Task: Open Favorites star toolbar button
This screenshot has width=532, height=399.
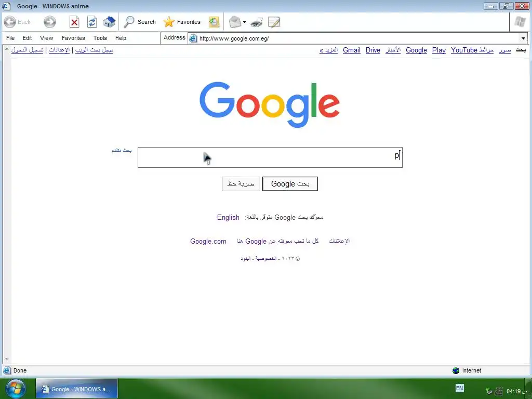Action: click(182, 22)
